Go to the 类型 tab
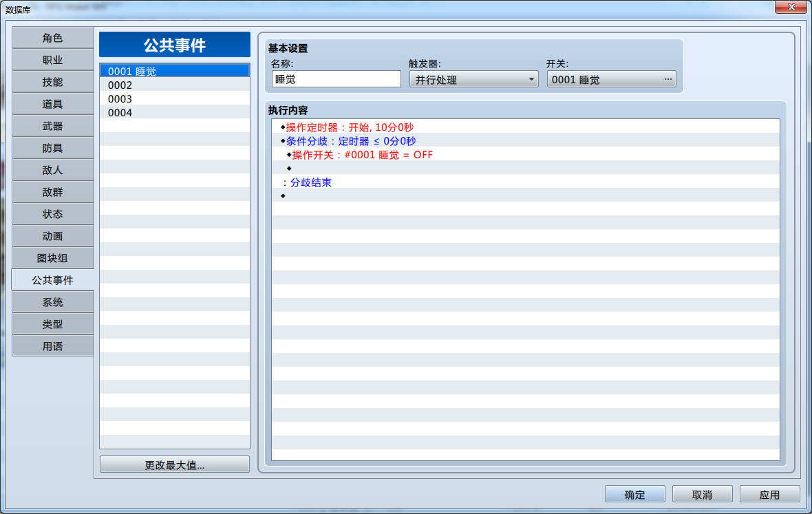Viewport: 812px width, 514px height. pyautogui.click(x=52, y=324)
